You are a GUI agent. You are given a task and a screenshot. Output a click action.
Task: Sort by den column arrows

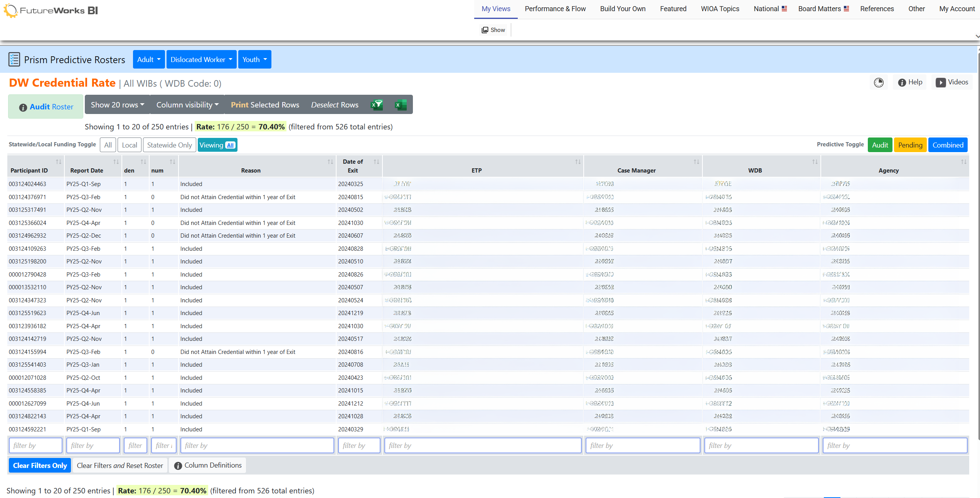click(143, 162)
